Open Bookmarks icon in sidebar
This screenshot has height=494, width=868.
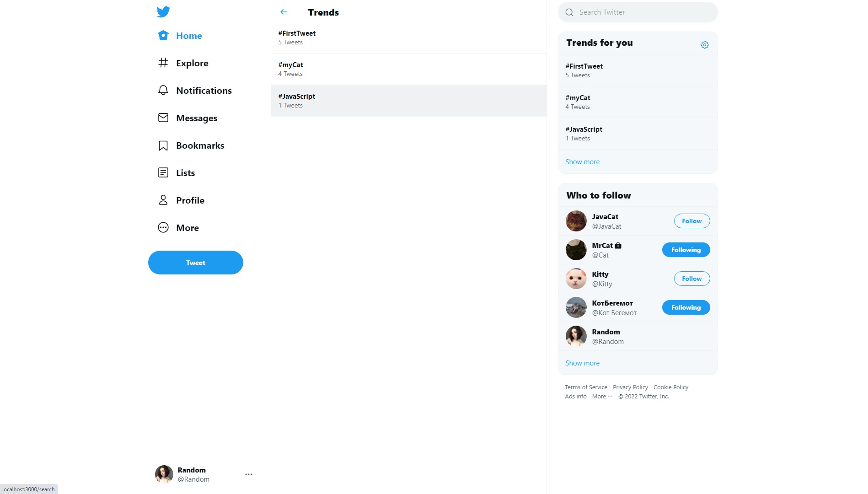(163, 145)
